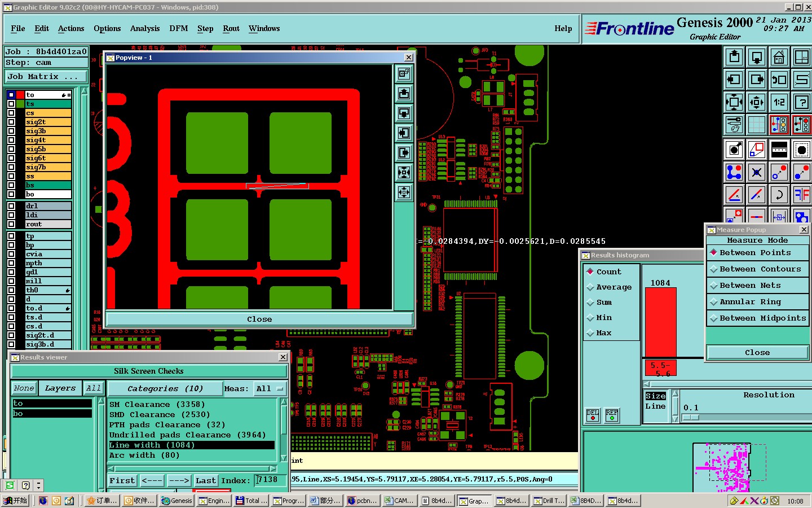Select Between Midpoints measure mode

pyautogui.click(x=757, y=318)
